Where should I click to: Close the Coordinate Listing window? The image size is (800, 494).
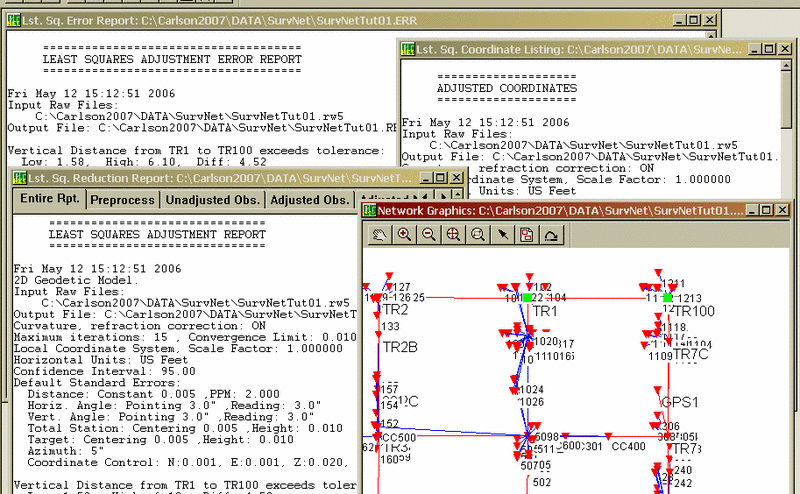(785, 49)
